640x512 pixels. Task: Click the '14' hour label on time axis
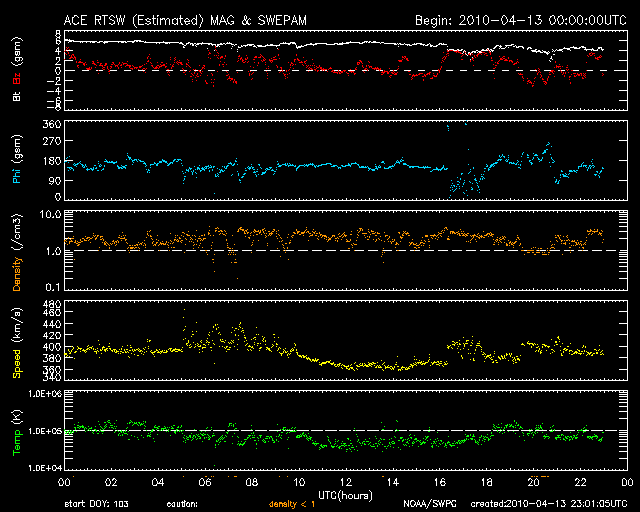pyautogui.click(x=393, y=483)
